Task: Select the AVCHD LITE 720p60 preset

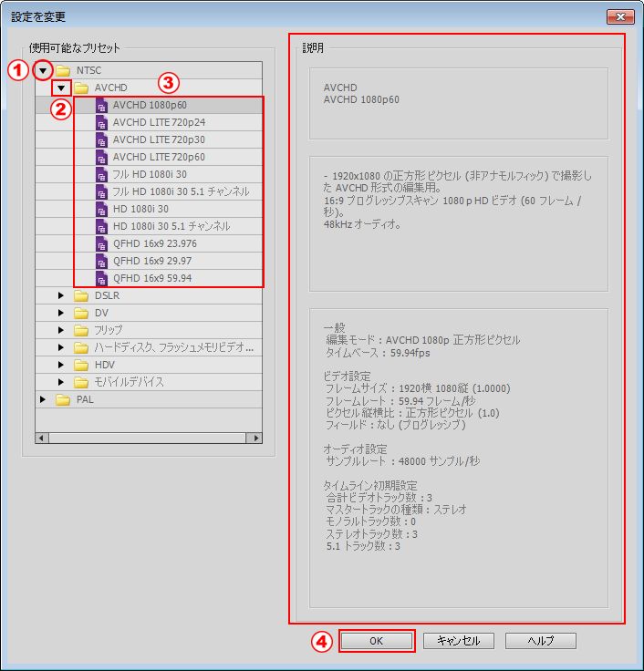Action: 159,157
